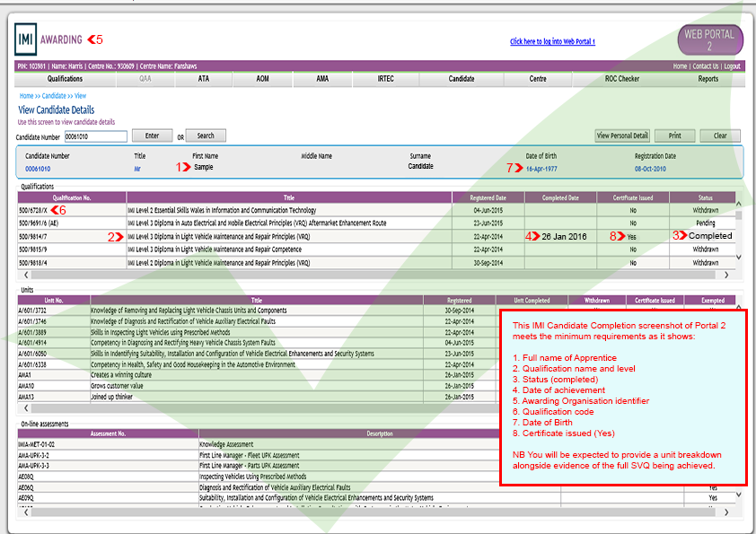
Task: Open the Centre menu
Action: pyautogui.click(x=538, y=79)
